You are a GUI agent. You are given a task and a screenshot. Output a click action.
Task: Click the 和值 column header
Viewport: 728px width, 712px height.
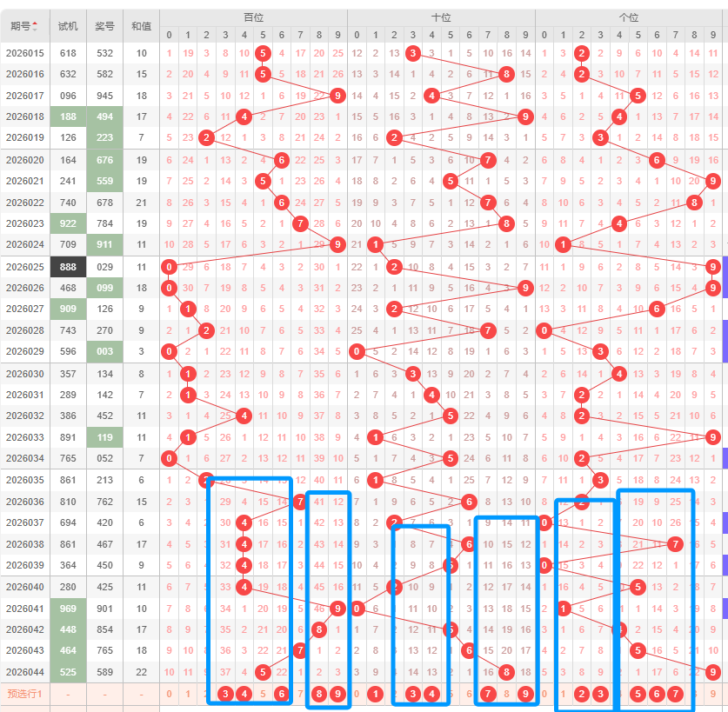(141, 25)
